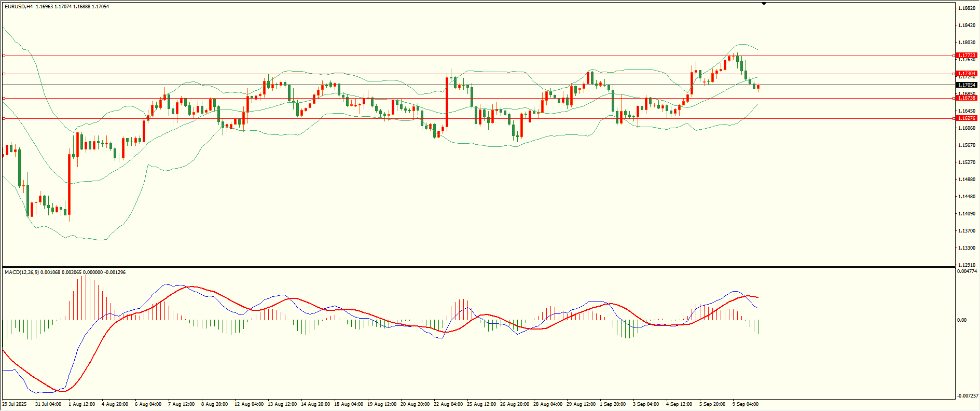Image resolution: width=980 pixels, height=411 pixels.
Task: Click the 28 Aug 04:00 time label
Action: coord(548,404)
